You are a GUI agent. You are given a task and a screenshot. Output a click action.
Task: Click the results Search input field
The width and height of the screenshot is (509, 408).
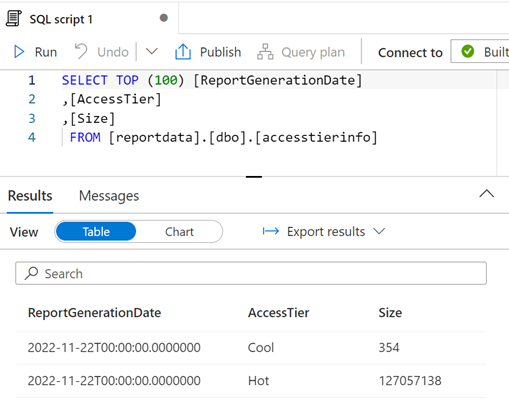[x=251, y=273]
